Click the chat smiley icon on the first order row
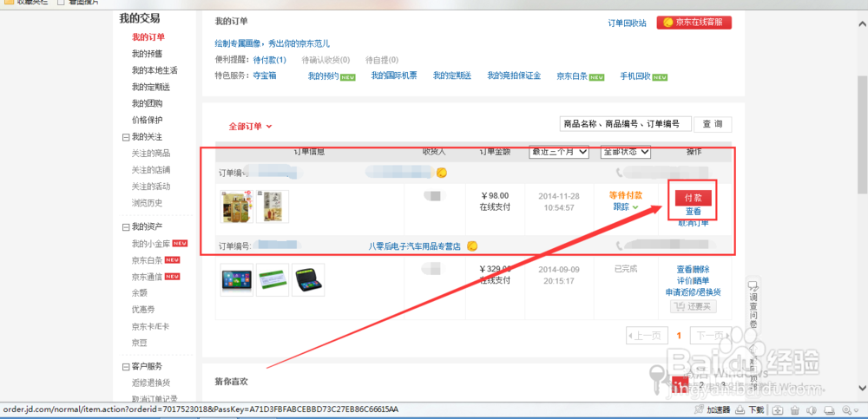Screen dimensions: 868x419 click(x=442, y=173)
